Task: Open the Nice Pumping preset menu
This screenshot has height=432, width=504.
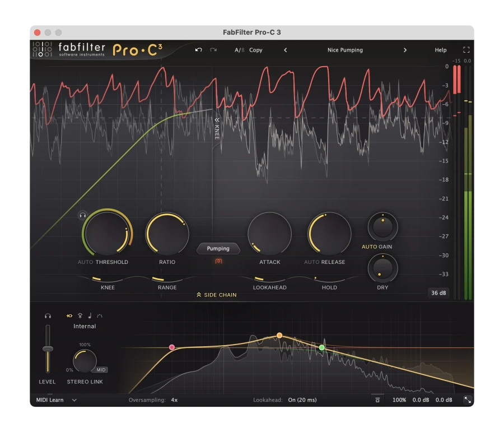Action: click(x=345, y=50)
